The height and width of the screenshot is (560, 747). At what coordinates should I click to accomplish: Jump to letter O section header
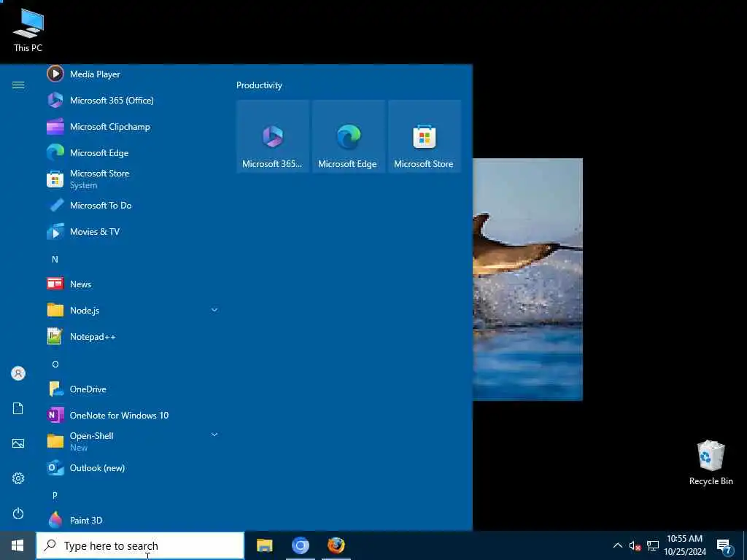pyautogui.click(x=55, y=365)
